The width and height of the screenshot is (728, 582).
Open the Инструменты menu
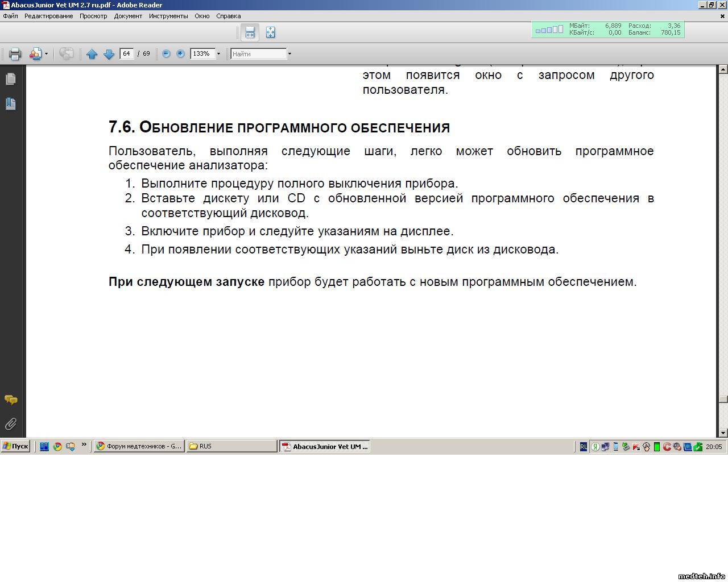[168, 16]
